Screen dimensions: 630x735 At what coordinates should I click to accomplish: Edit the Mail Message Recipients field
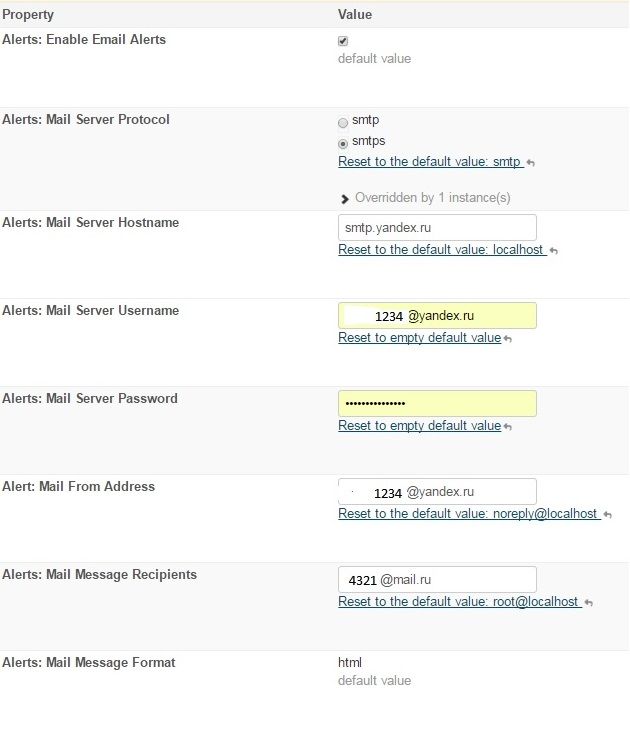[437, 579]
